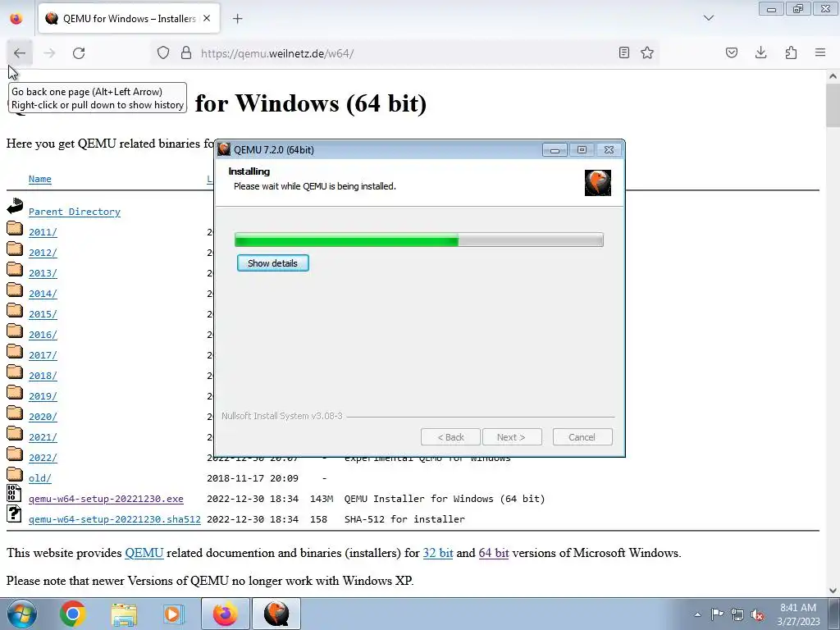The image size is (840, 630).
Task: Open the 2016/ folder link
Action: coord(43,335)
